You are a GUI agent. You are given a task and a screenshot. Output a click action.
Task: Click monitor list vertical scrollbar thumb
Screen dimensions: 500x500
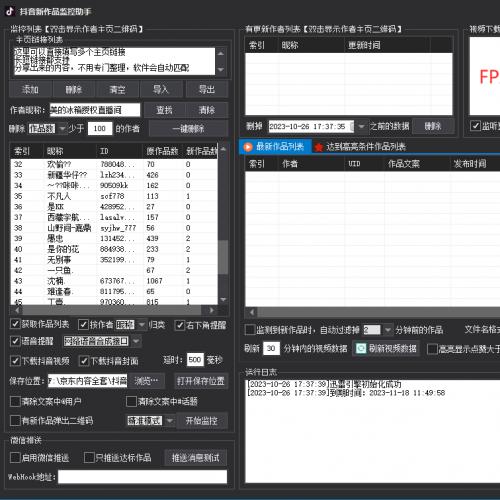click(x=223, y=257)
